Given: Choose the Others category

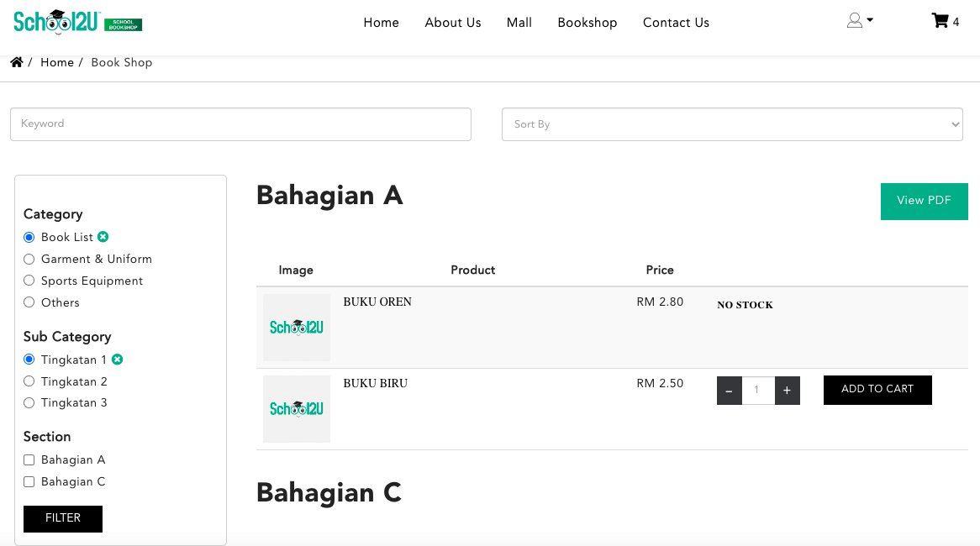Looking at the screenshot, I should coord(29,302).
